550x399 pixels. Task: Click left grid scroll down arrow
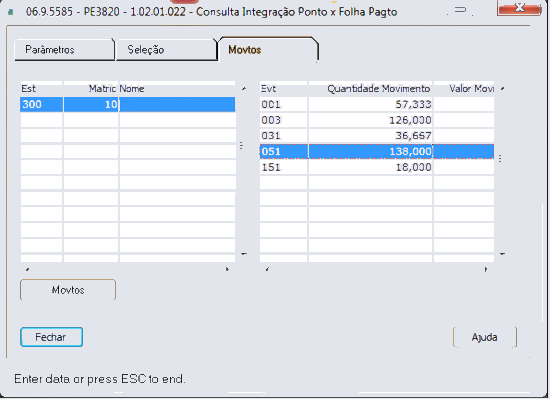coord(244,253)
